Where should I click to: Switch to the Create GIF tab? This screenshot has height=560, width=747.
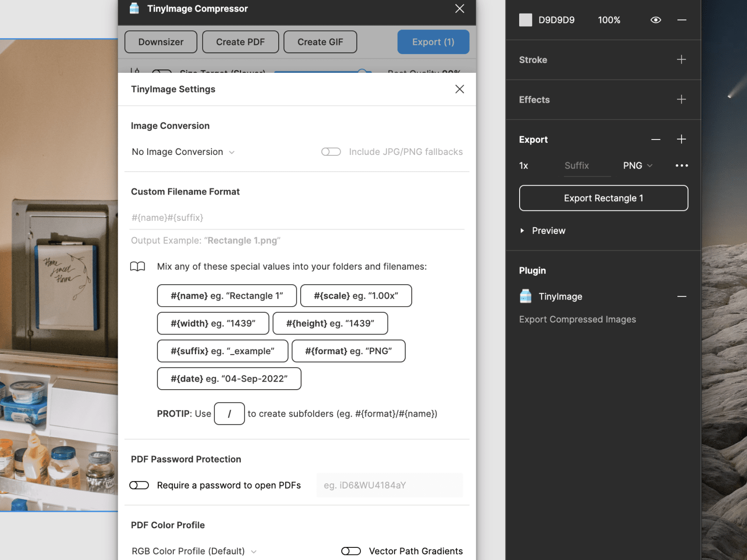tap(320, 42)
